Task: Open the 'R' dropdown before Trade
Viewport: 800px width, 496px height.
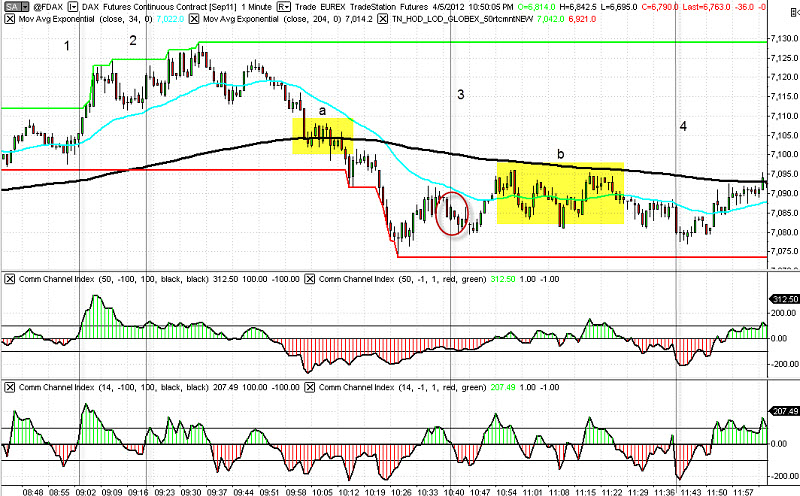Action: (x=284, y=7)
